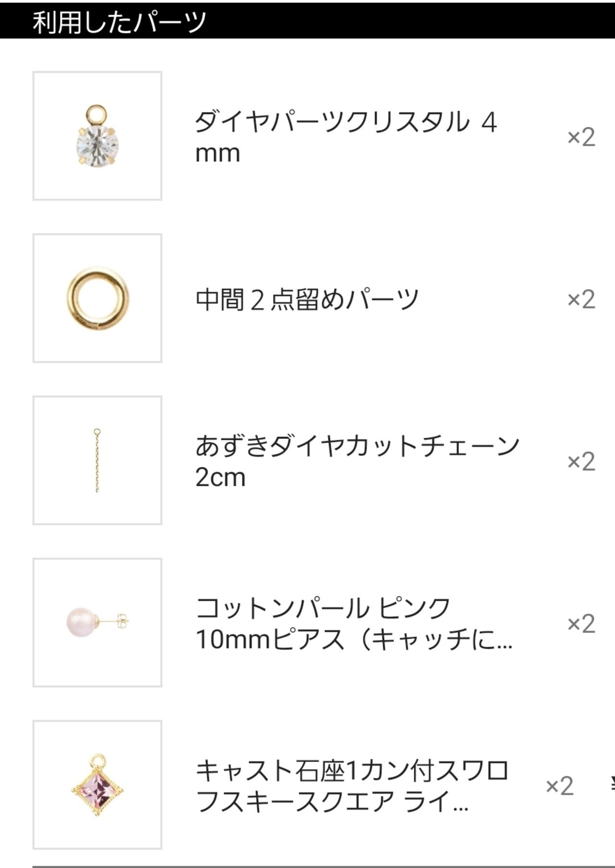Tap the ×2 quantity beside 中間２点留めパーツ
The width and height of the screenshot is (615, 868).
[x=581, y=300]
